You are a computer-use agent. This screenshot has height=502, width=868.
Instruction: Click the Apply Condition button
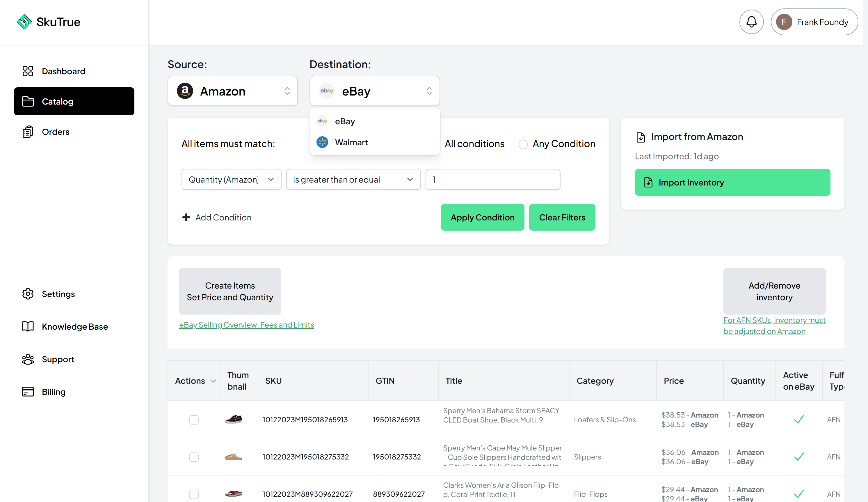(482, 217)
